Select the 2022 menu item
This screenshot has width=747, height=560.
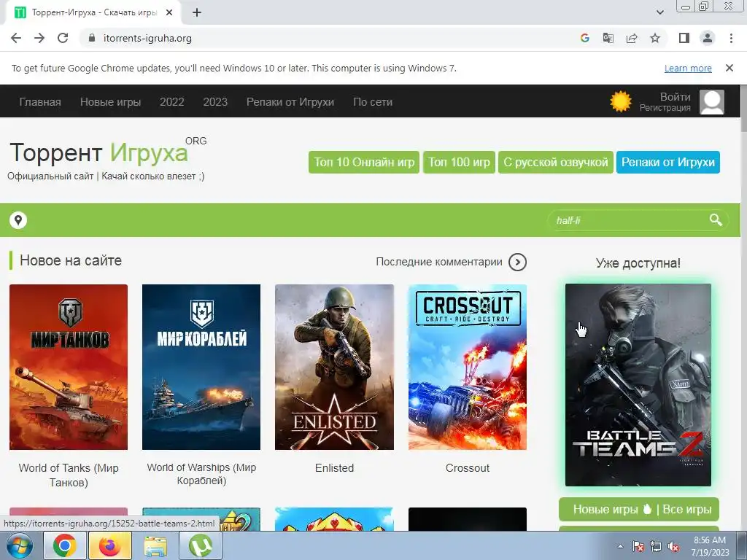pyautogui.click(x=172, y=102)
